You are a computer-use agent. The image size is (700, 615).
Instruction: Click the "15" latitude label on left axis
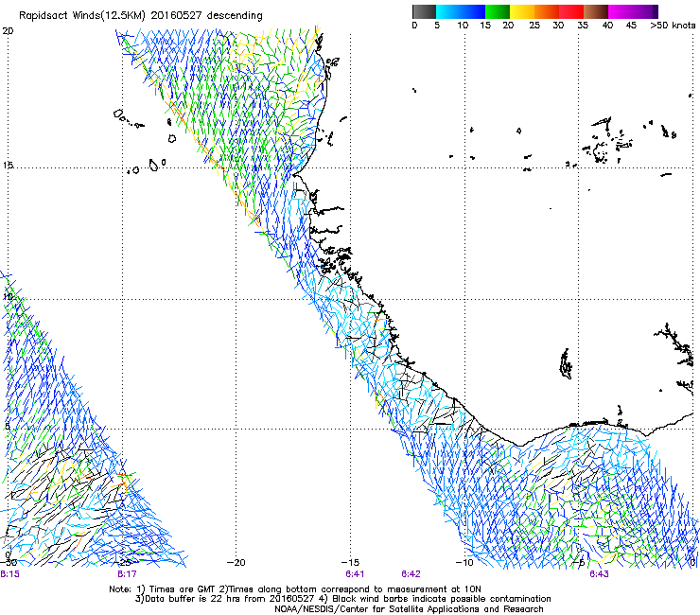click(x=8, y=166)
